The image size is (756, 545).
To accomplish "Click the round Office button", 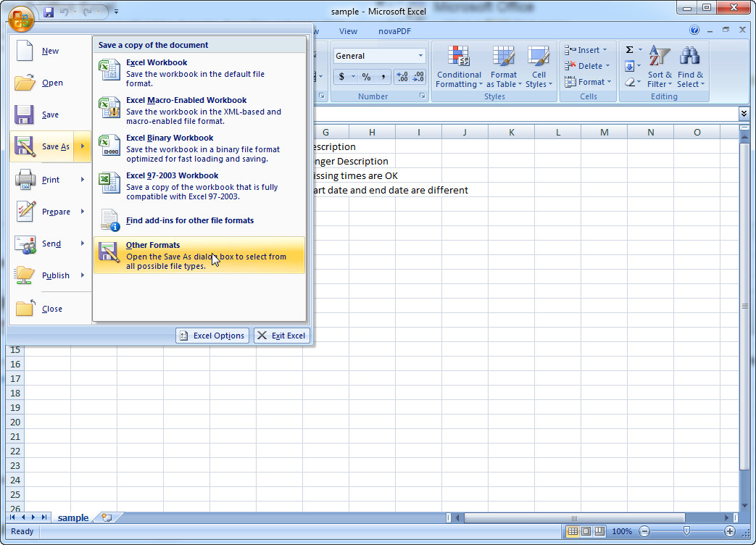I will pyautogui.click(x=21, y=19).
